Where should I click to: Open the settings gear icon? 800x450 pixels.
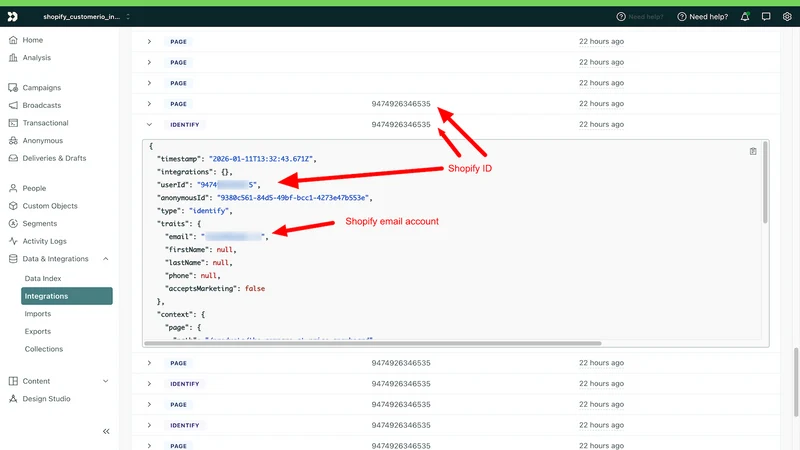pos(787,17)
